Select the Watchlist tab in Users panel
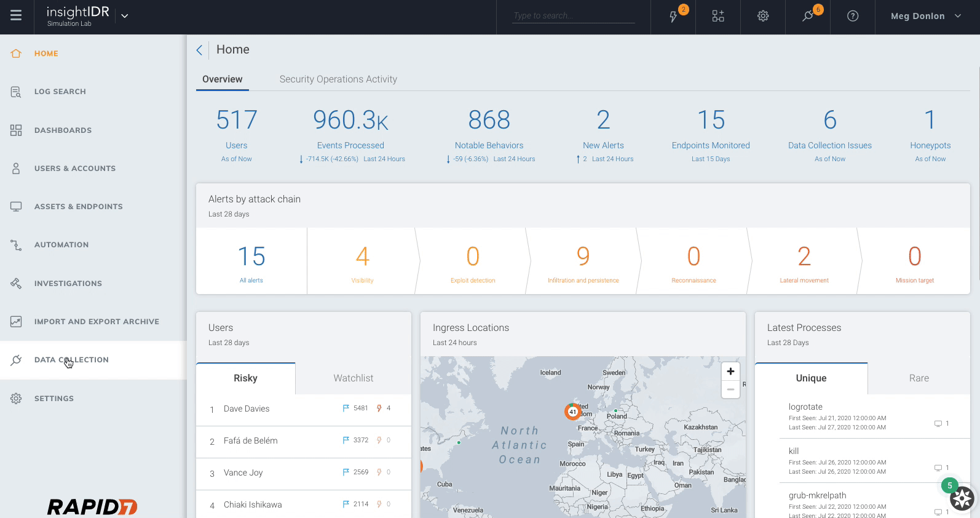 [353, 378]
